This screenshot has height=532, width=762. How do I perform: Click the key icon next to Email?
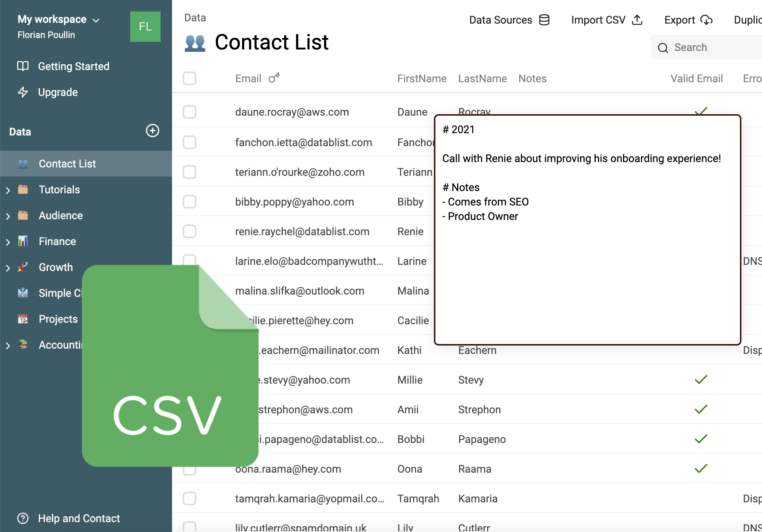(274, 78)
